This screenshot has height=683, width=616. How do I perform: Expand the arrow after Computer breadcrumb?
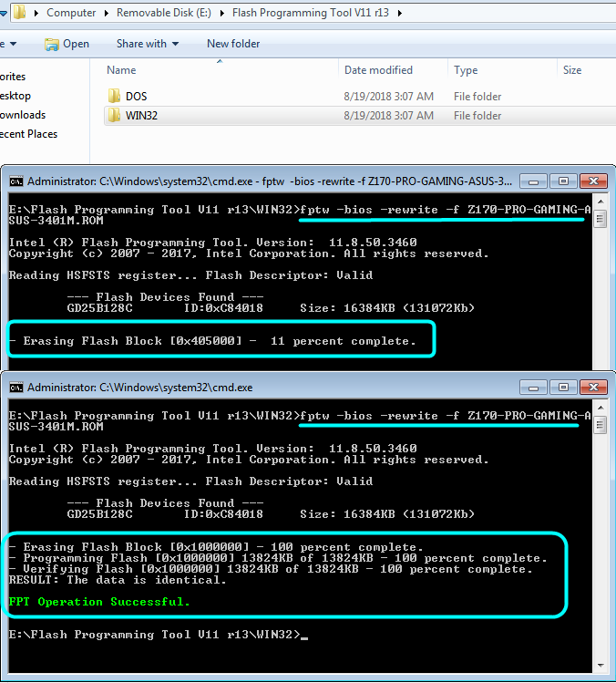107,13
